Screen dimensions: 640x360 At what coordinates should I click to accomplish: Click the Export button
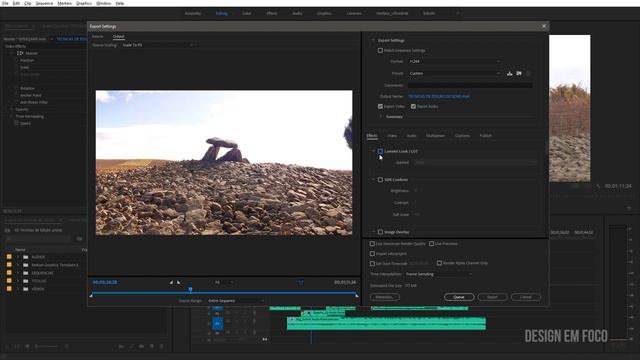[492, 297]
